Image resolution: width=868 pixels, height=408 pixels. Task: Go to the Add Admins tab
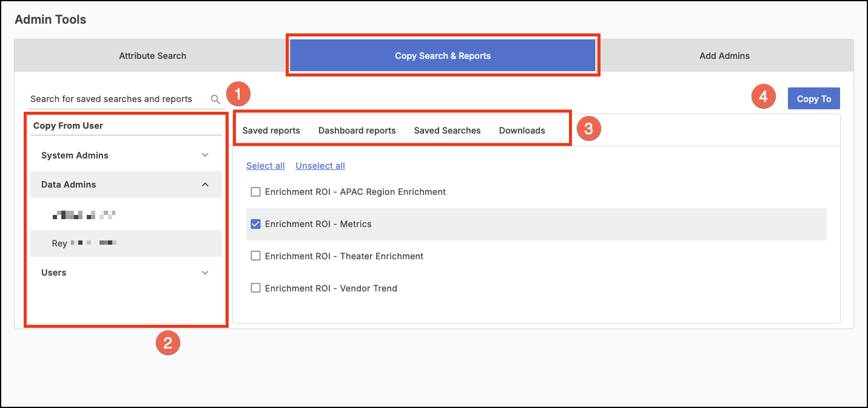pyautogui.click(x=724, y=56)
